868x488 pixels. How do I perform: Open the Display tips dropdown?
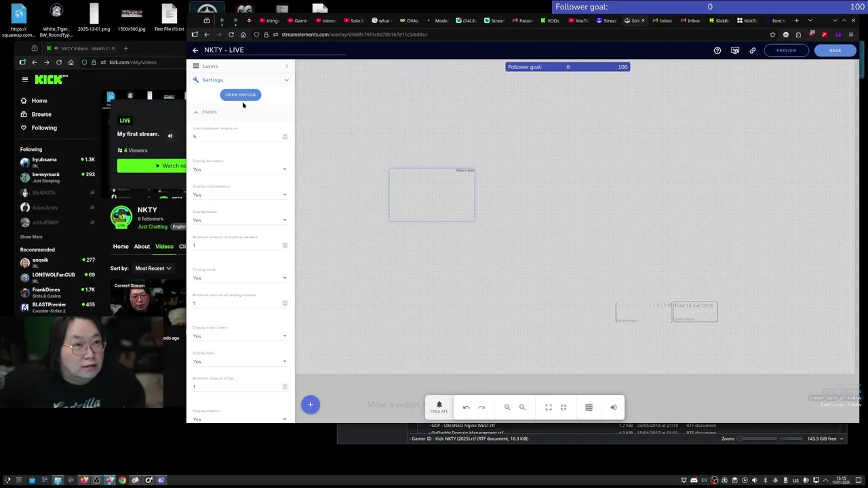240,361
